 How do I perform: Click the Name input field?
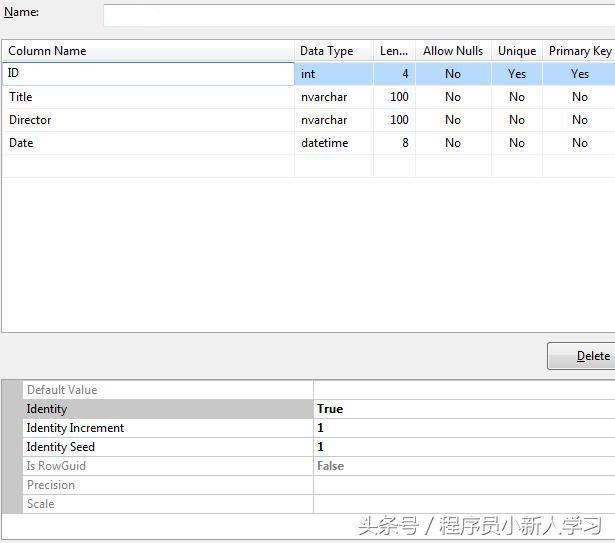(359, 15)
